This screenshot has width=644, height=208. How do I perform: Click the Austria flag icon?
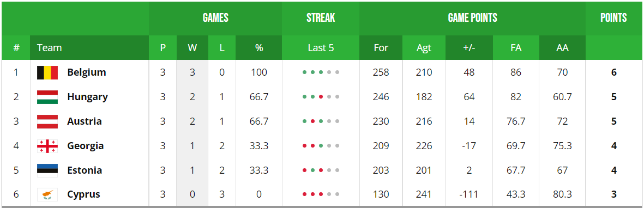click(x=47, y=121)
